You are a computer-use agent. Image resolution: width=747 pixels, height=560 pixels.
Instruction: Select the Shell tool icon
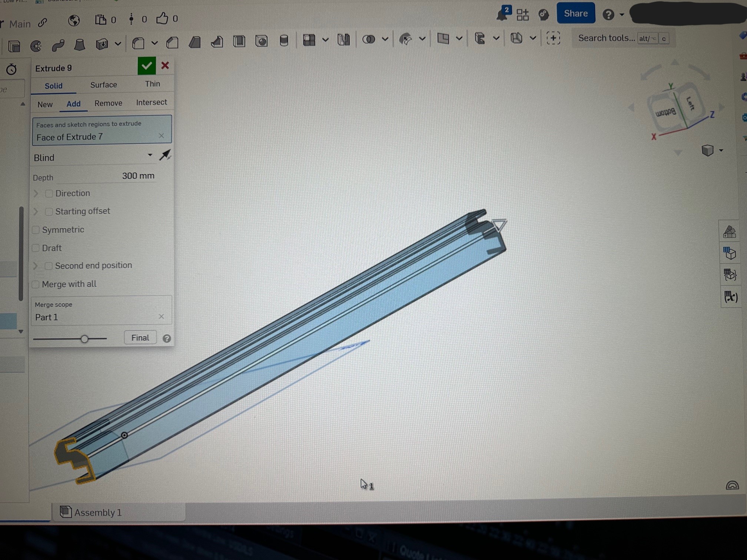pyautogui.click(x=239, y=41)
